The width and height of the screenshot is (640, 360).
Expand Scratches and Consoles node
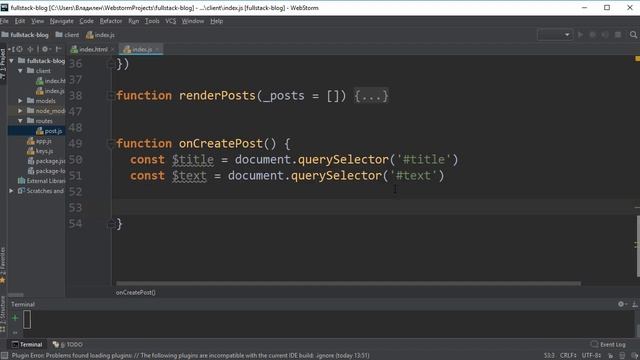(11, 191)
